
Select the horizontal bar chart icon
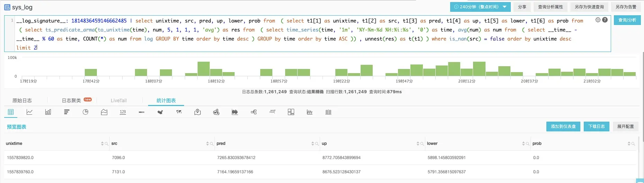[x=67, y=112]
